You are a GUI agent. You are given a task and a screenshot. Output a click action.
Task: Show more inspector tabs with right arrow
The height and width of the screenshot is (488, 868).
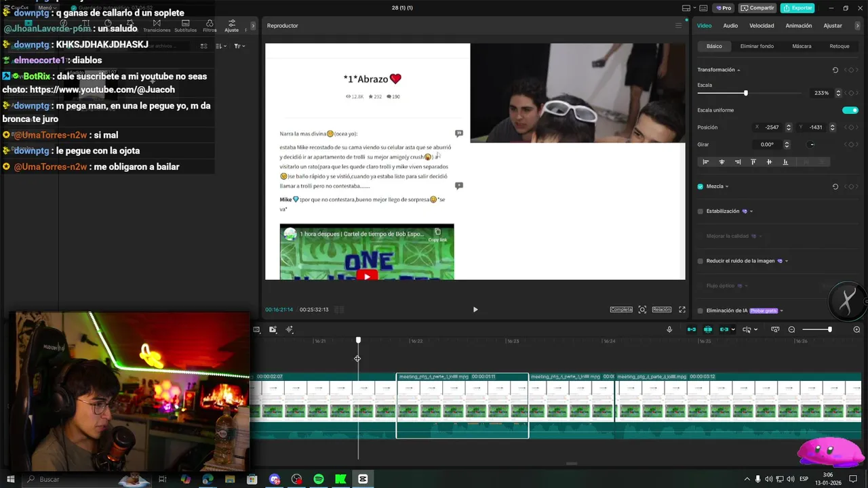858,26
